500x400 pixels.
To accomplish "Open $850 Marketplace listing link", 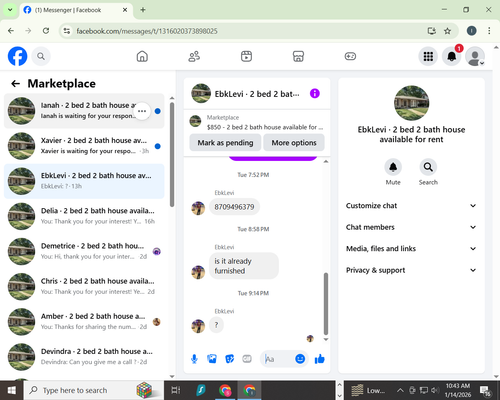I will click(x=257, y=122).
